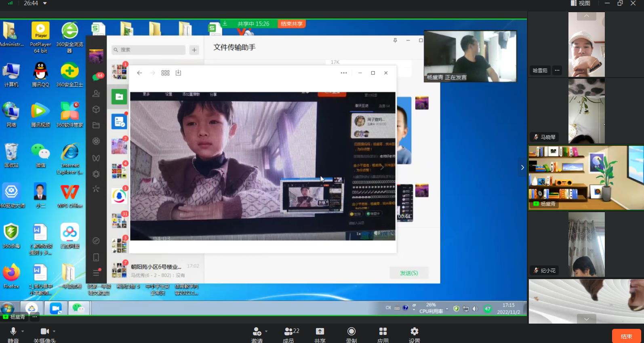Open the 成员 members list icon

click(x=288, y=332)
